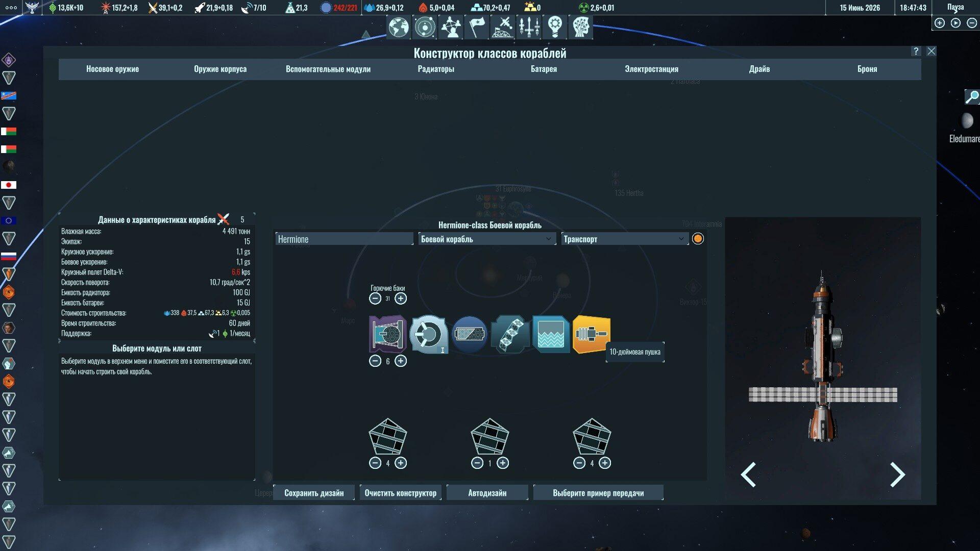980x551 pixels.
Task: Toggle Пауза at top right
Action: coord(955,7)
